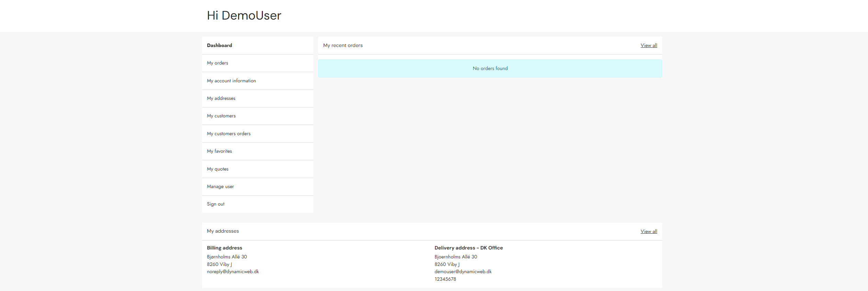Click the noreply@dynamicweb.dk billing email
868x291 pixels.
click(233, 272)
